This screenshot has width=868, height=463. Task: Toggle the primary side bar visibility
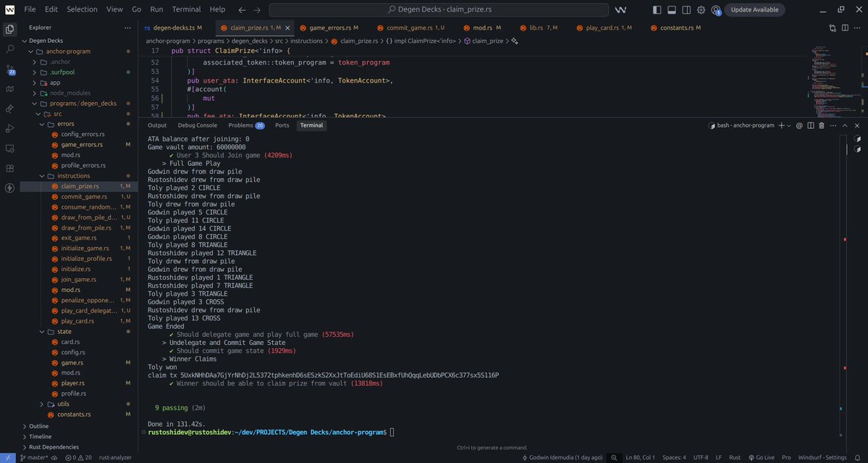657,9
